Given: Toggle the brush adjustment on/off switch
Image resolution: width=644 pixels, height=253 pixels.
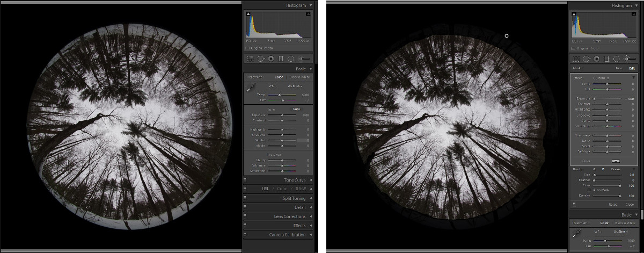Looking at the screenshot, I should (575, 204).
